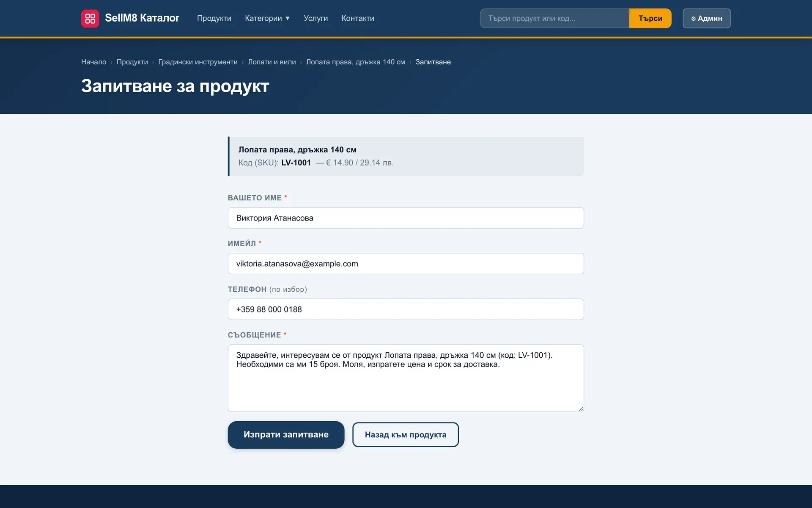
Task: Open Лопати и вили breadcrumb
Action: (272, 62)
